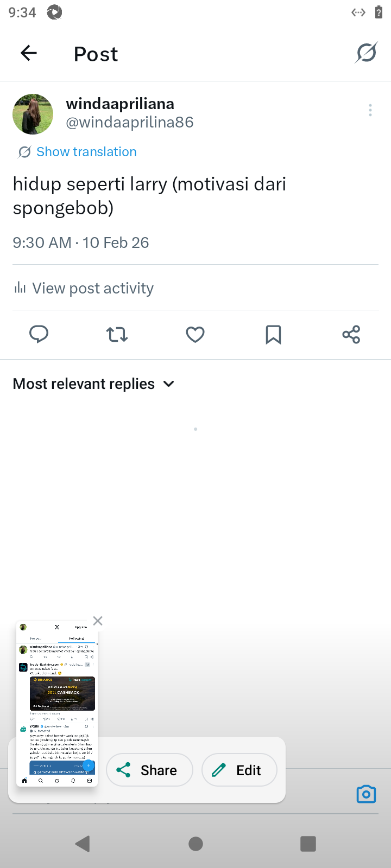Like the post with the heart icon
This screenshot has height=868, width=391.
point(195,334)
